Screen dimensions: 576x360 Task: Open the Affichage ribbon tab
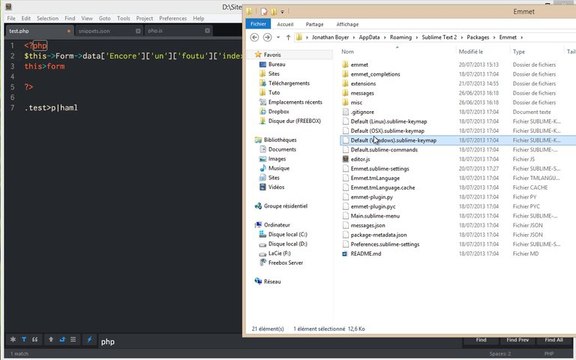click(347, 24)
